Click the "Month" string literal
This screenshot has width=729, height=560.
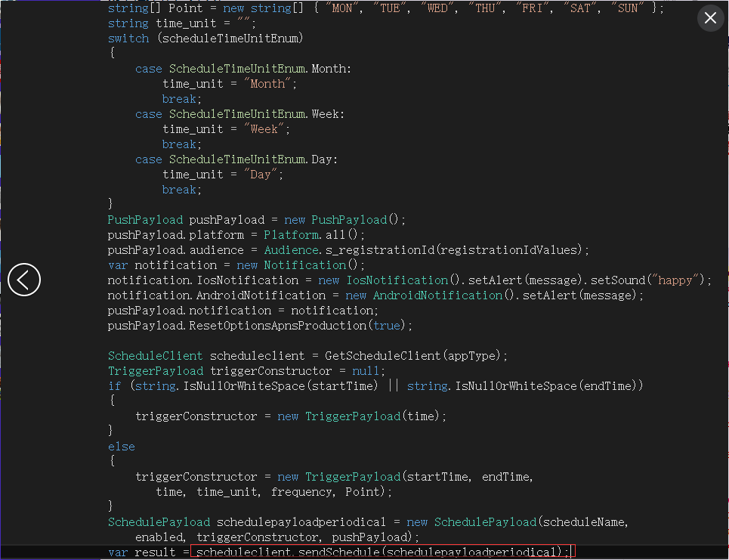click(267, 84)
